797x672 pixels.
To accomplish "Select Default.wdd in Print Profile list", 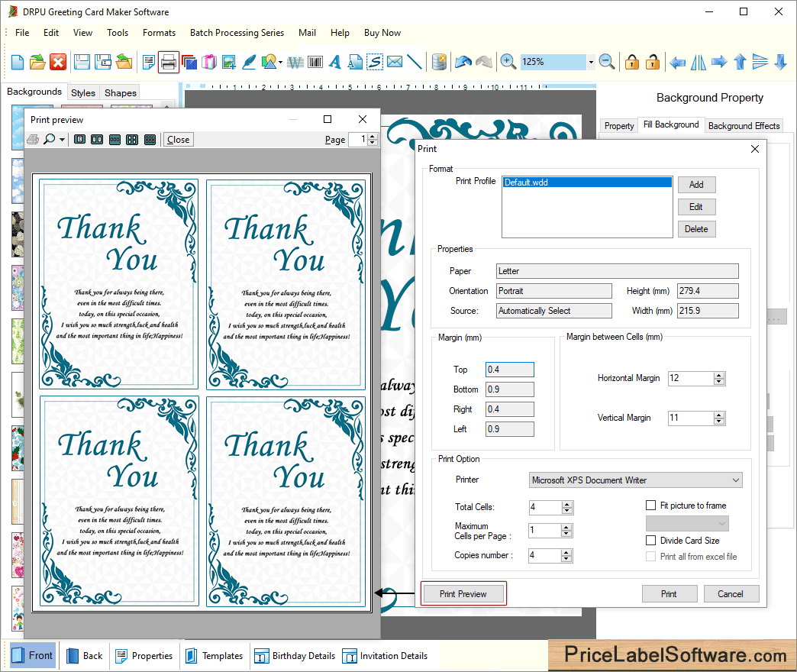I will coord(586,183).
